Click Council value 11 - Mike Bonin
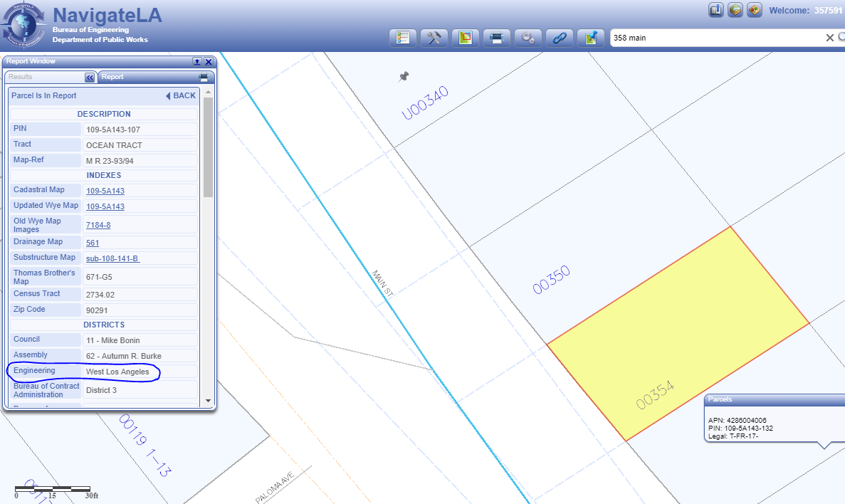Viewport: 845px width, 504px height. click(x=113, y=341)
